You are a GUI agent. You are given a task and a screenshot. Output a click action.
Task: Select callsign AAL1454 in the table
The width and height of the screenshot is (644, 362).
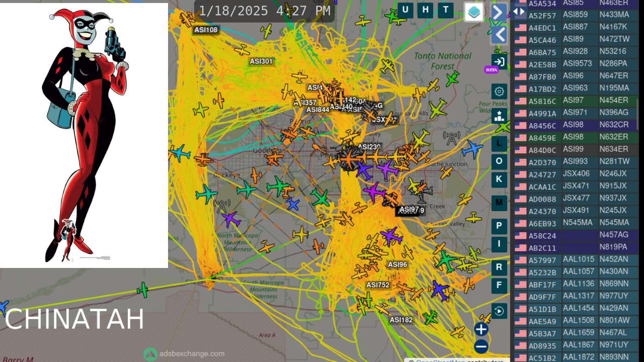coord(579,308)
